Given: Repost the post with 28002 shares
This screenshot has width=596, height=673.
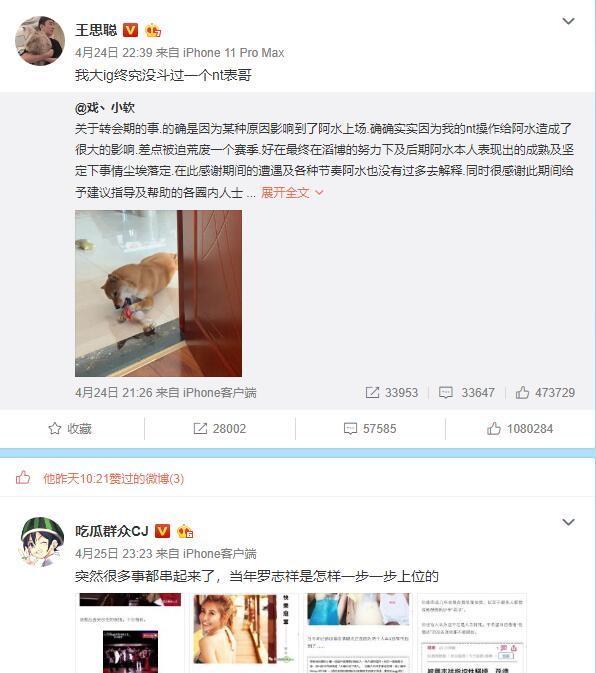Looking at the screenshot, I should click(220, 428).
